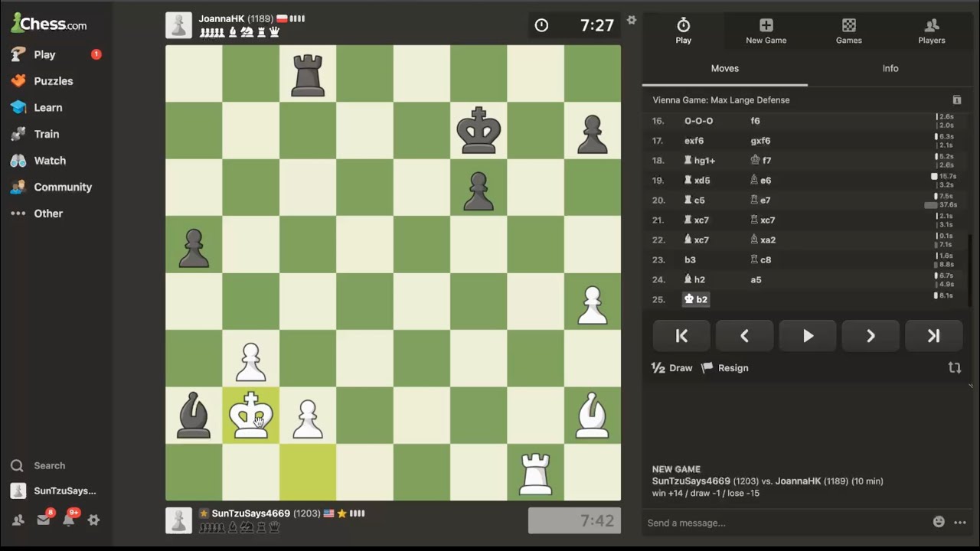Viewport: 980px width, 551px height.
Task: Click the opponent's clock icon
Action: 541,25
